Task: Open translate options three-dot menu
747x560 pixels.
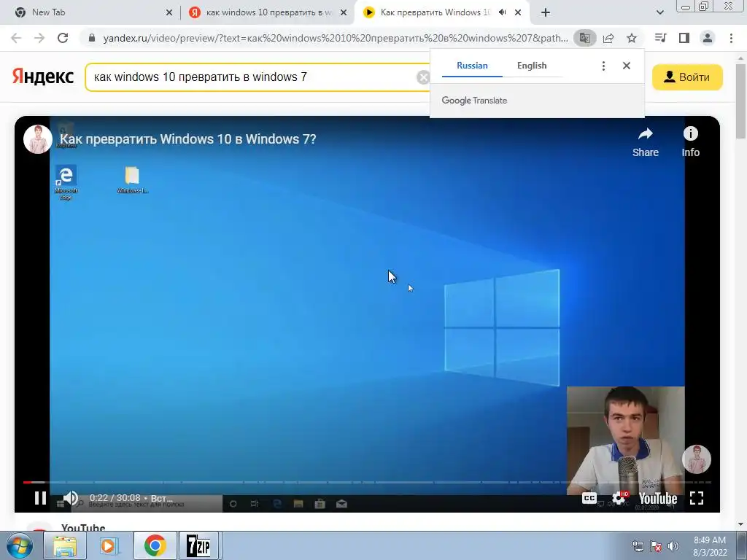Action: pos(603,66)
